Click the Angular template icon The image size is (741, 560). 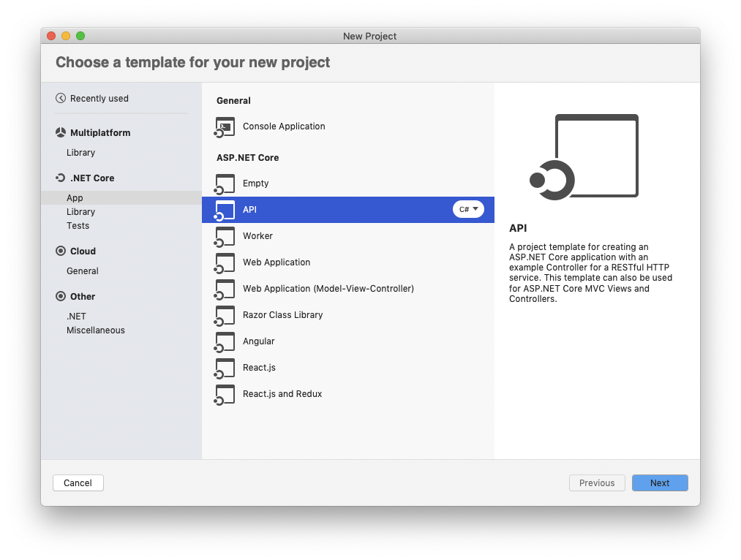(225, 342)
